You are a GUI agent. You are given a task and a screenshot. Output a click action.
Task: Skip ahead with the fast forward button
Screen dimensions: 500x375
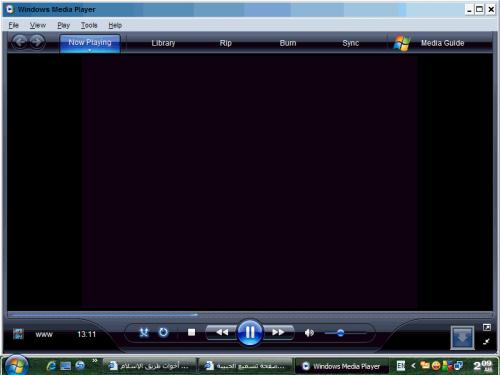point(278,332)
